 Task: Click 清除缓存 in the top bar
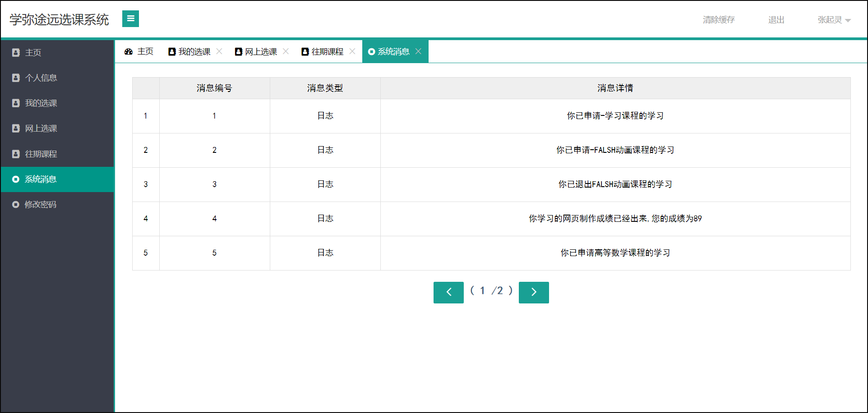click(x=718, y=20)
